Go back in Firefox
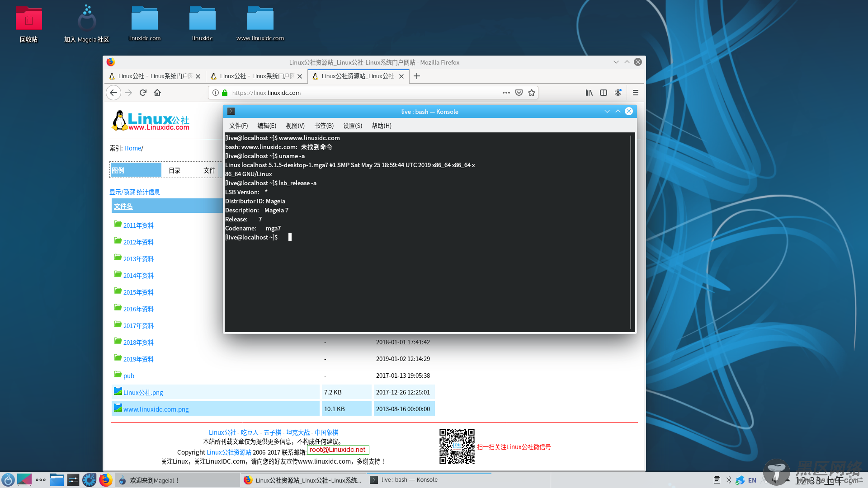868x488 pixels. (113, 93)
